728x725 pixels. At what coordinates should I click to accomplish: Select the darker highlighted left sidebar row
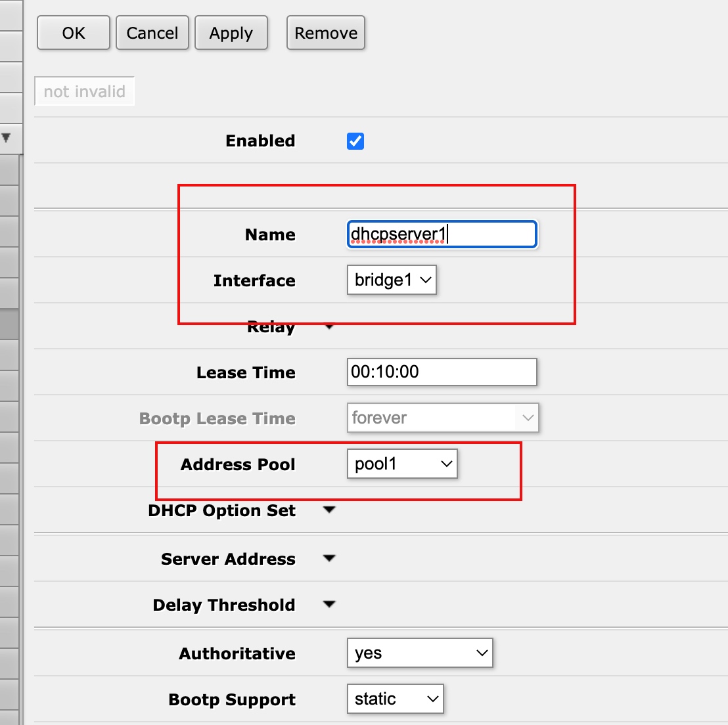[9, 324]
